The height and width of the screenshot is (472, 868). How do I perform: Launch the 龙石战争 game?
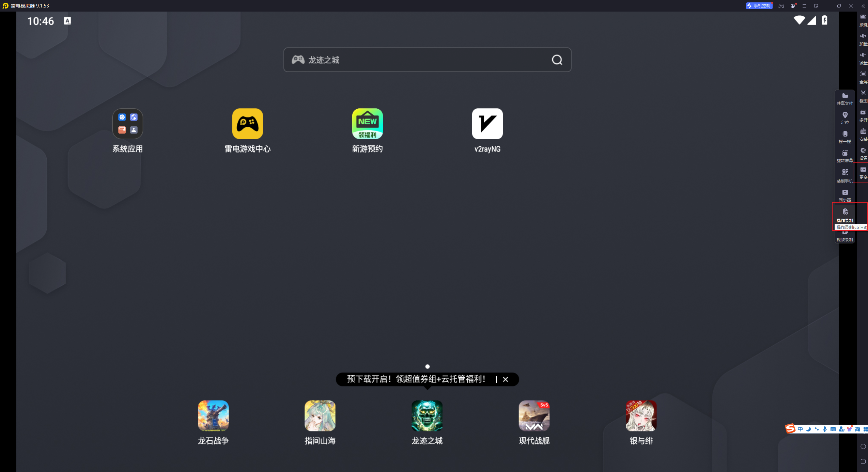click(x=213, y=423)
